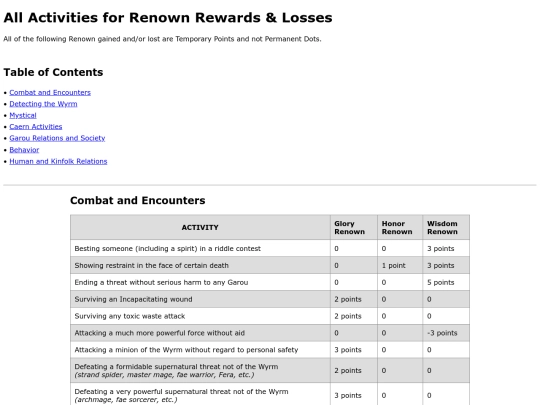Click the page title All Activities for Renown

point(168,18)
